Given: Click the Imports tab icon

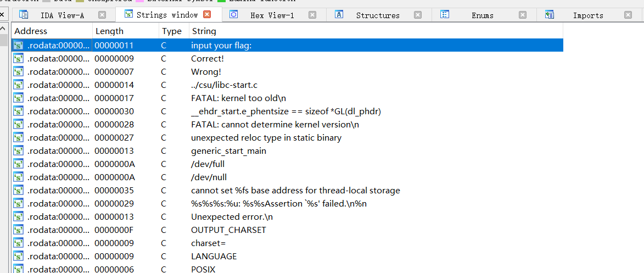Looking at the screenshot, I should pyautogui.click(x=550, y=15).
